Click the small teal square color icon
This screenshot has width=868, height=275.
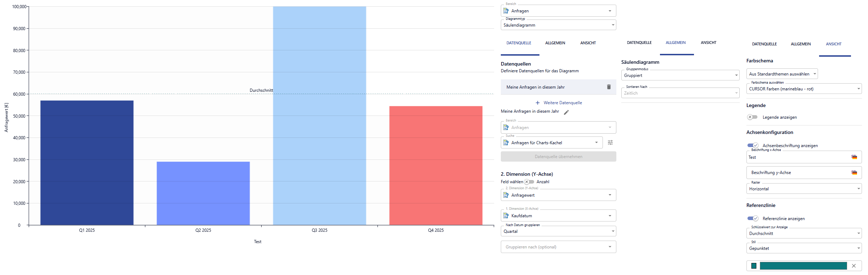coord(754,266)
